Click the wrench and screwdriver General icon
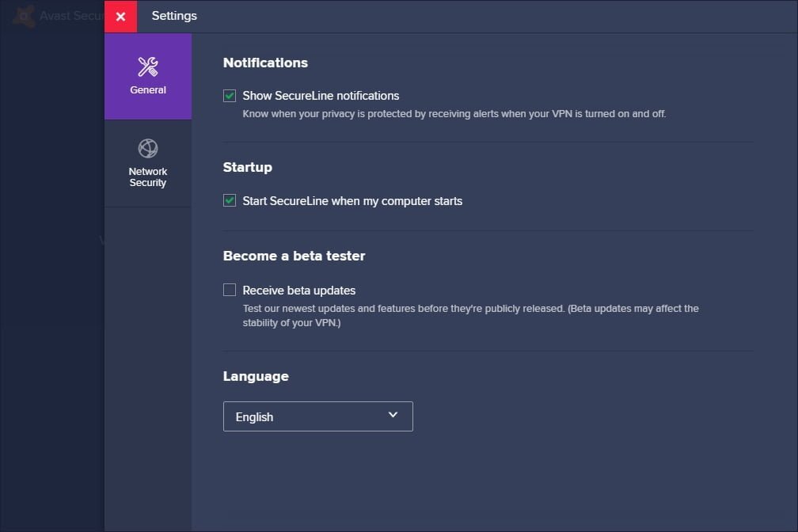 148,66
